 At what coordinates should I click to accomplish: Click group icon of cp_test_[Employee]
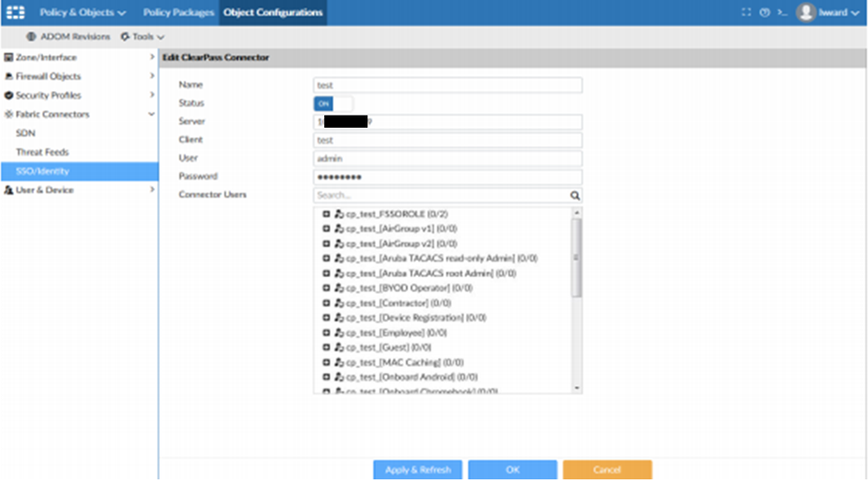coord(339,333)
